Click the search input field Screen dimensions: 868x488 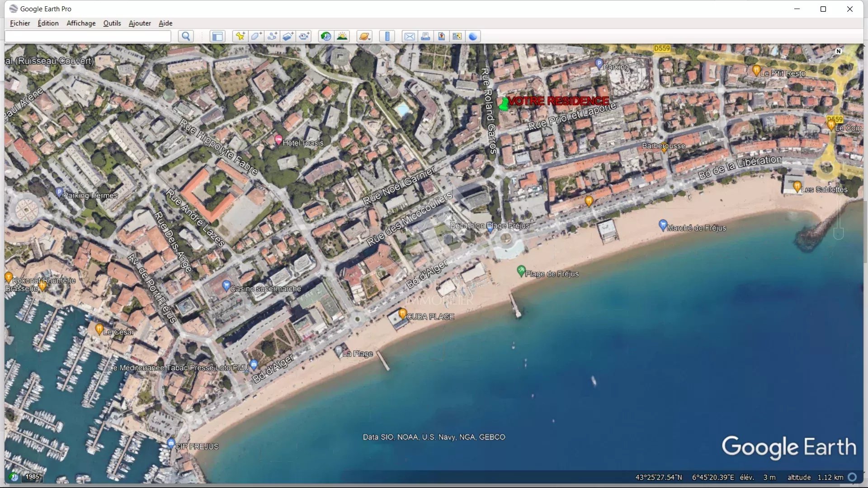point(88,37)
